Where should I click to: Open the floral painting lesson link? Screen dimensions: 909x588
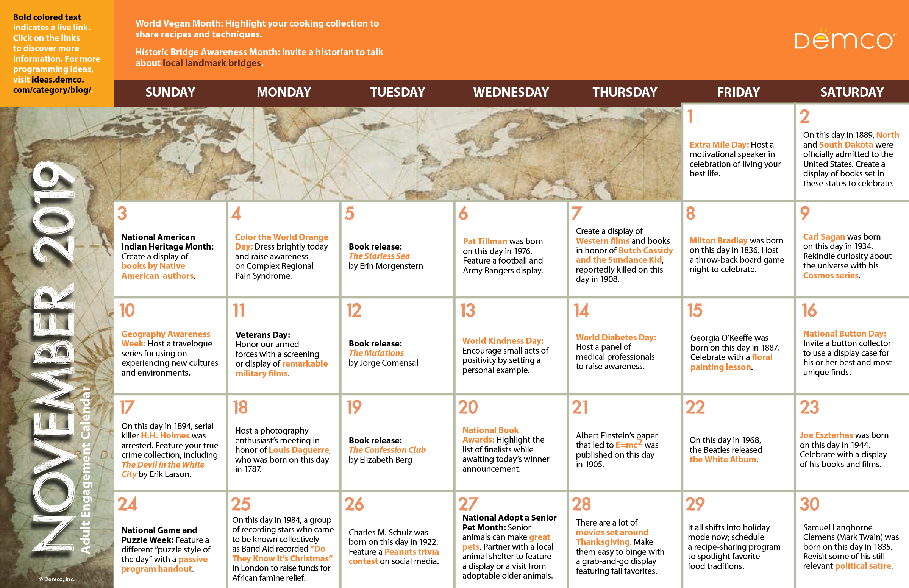coord(720,367)
